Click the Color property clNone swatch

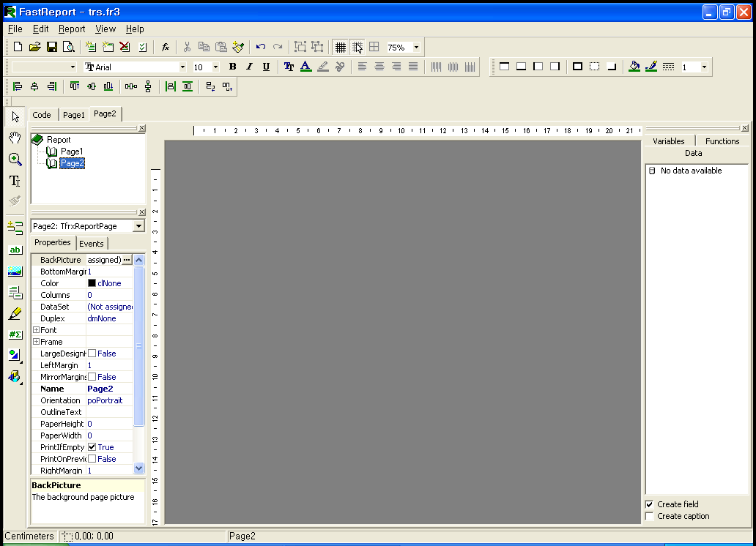click(92, 283)
